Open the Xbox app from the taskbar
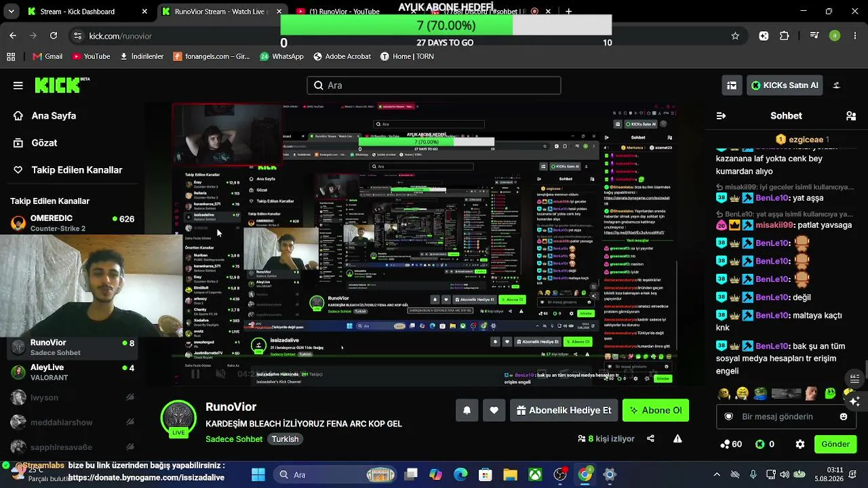This screenshot has width=868, height=488. pyautogui.click(x=535, y=474)
